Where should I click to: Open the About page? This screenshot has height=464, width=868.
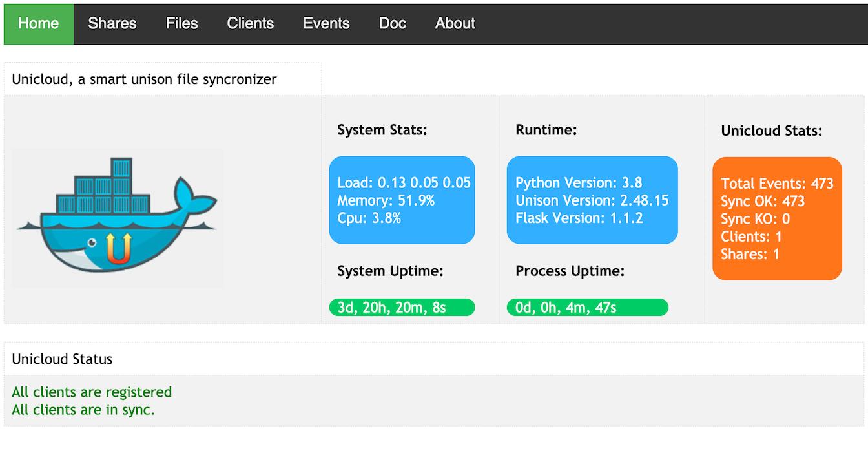tap(455, 24)
